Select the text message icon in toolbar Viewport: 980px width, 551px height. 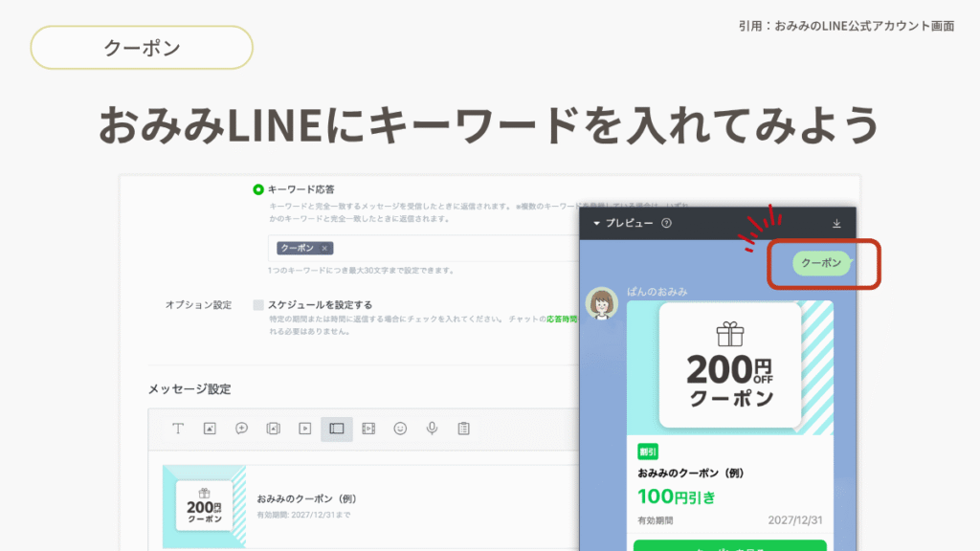pos(178,429)
